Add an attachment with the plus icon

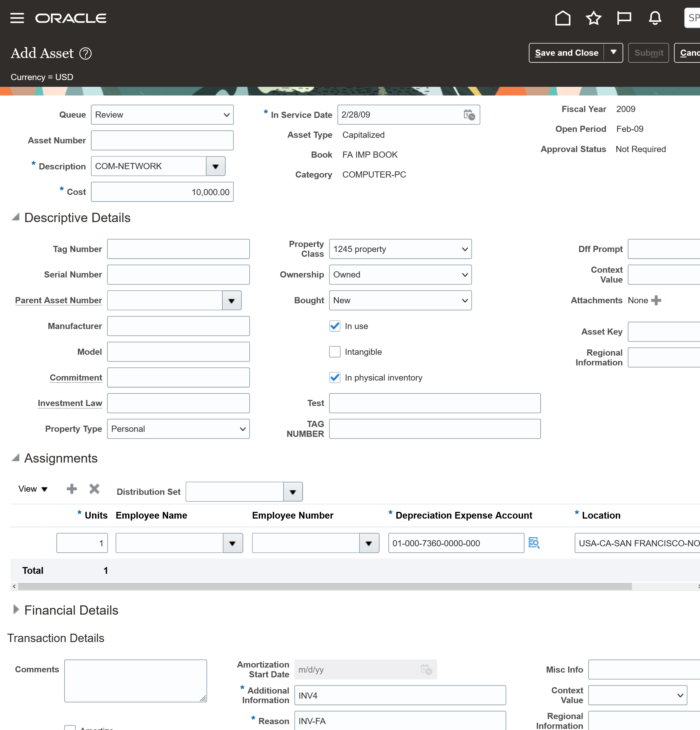click(656, 300)
